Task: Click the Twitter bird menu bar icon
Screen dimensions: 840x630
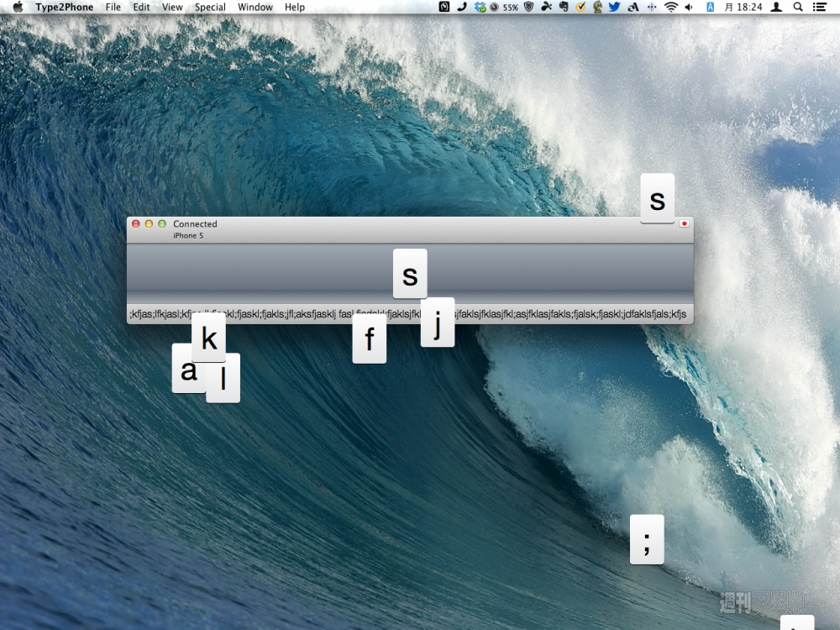Action: click(614, 7)
